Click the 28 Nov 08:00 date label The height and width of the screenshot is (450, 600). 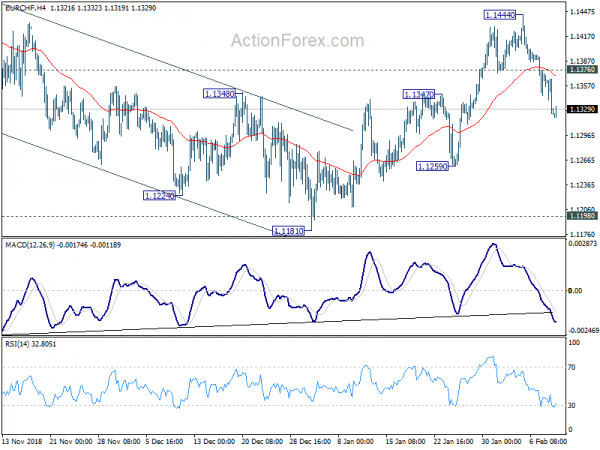119,441
